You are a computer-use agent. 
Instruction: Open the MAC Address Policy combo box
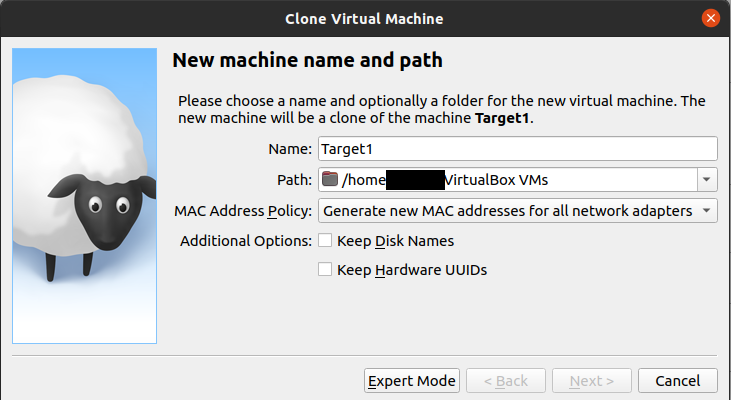[518, 211]
